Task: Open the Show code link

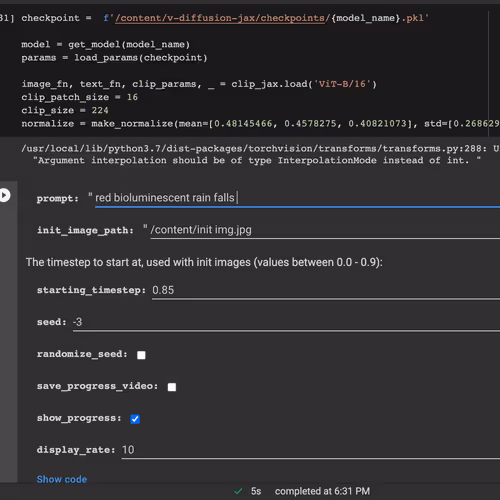Action: click(62, 479)
